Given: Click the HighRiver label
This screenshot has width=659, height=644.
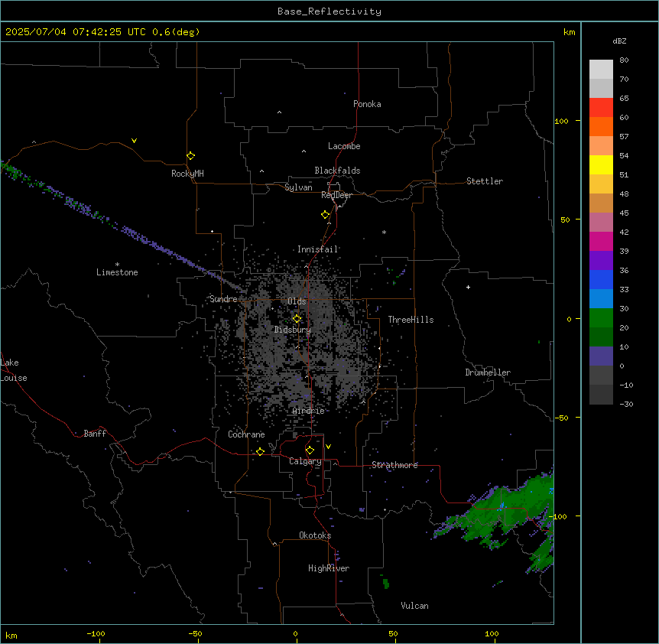Looking at the screenshot, I should 329,568.
